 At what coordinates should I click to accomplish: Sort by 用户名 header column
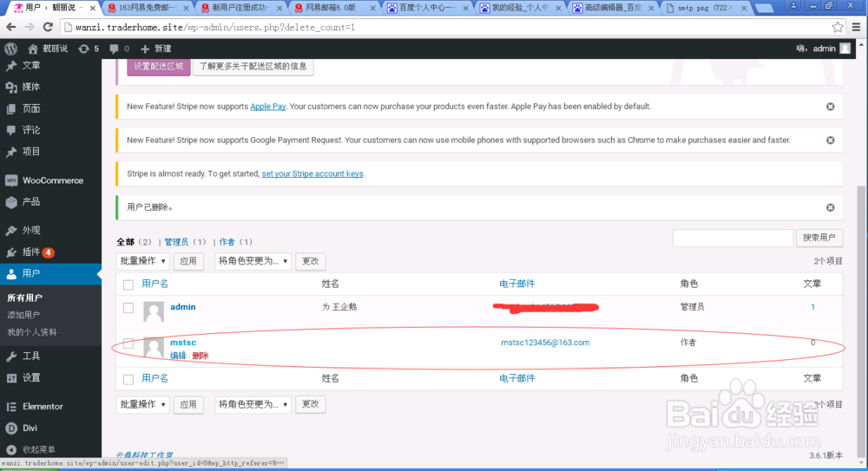point(155,284)
